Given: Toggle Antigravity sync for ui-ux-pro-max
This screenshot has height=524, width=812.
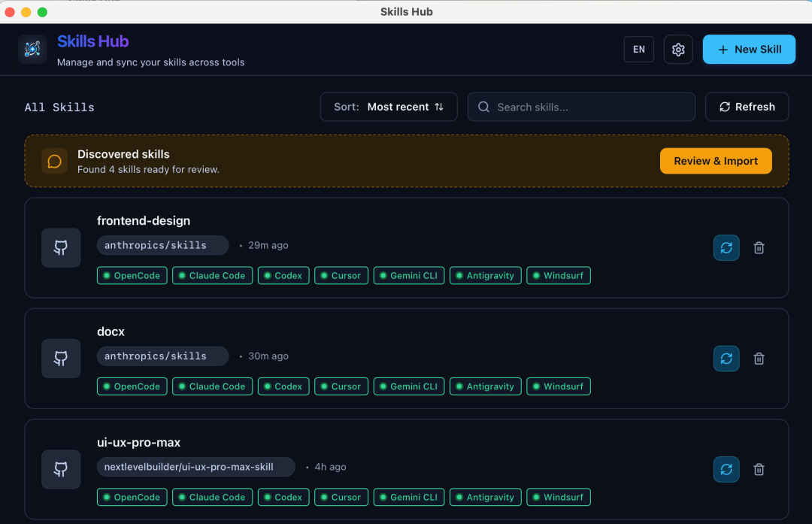Looking at the screenshot, I should pyautogui.click(x=485, y=497).
